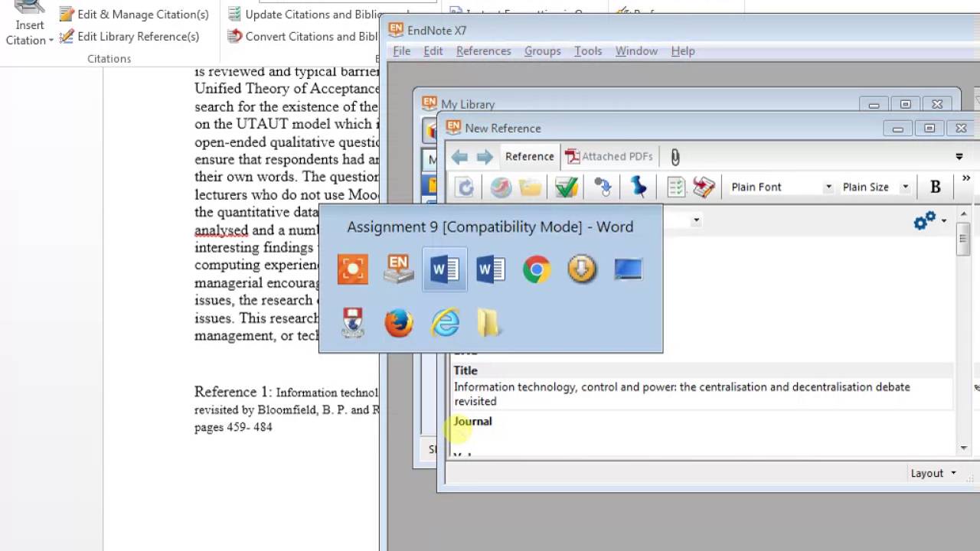The width and height of the screenshot is (980, 551).
Task: Click the green checkmark spell check icon
Action: coord(567,187)
